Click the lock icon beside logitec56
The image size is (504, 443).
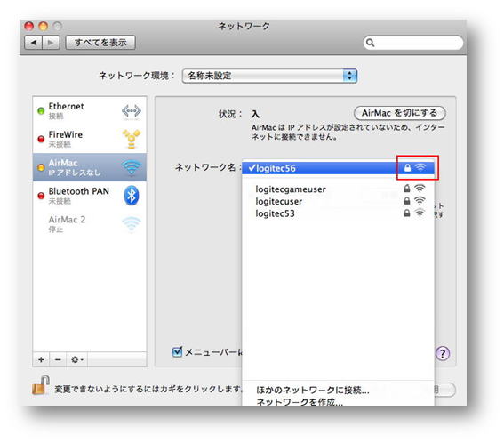407,167
